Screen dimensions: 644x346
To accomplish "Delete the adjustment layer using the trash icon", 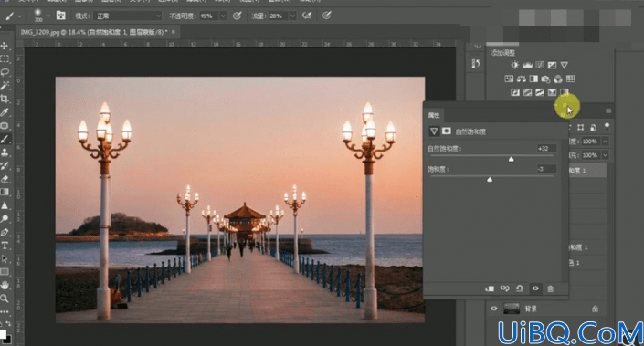I will point(550,289).
